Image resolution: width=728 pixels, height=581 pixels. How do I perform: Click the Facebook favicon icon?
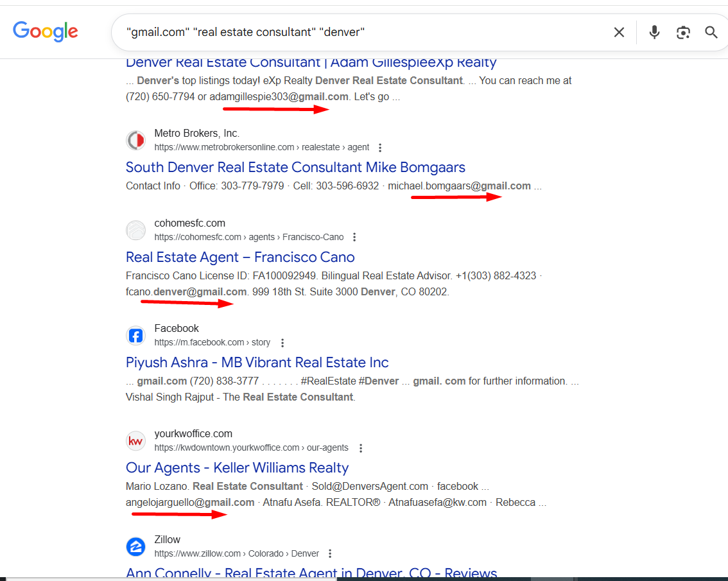click(135, 335)
